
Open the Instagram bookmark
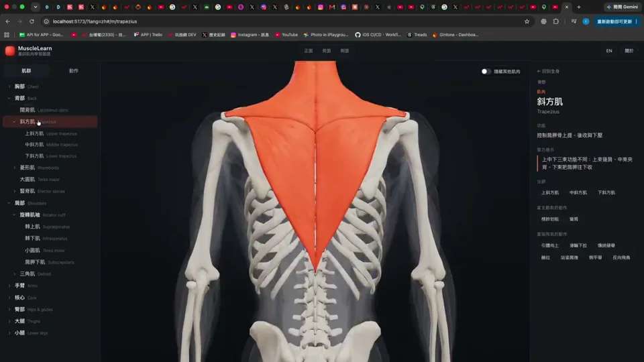click(250, 35)
